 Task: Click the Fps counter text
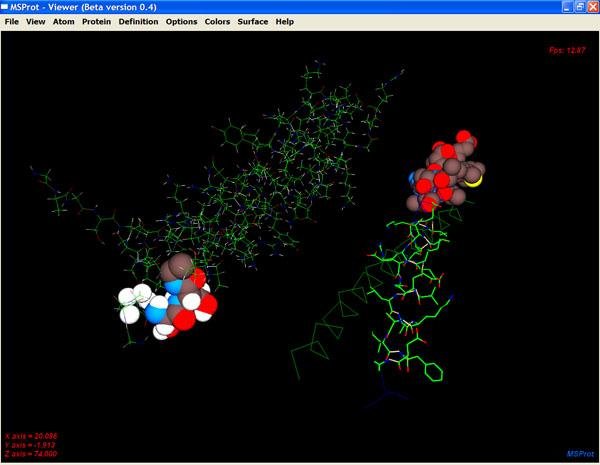[567, 50]
